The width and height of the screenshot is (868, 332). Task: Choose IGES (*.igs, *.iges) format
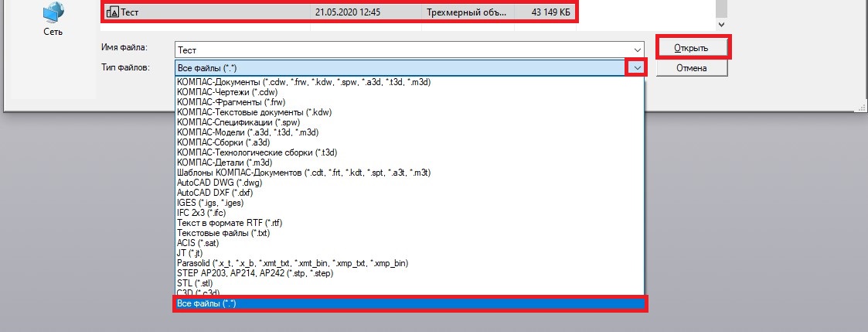click(x=210, y=203)
